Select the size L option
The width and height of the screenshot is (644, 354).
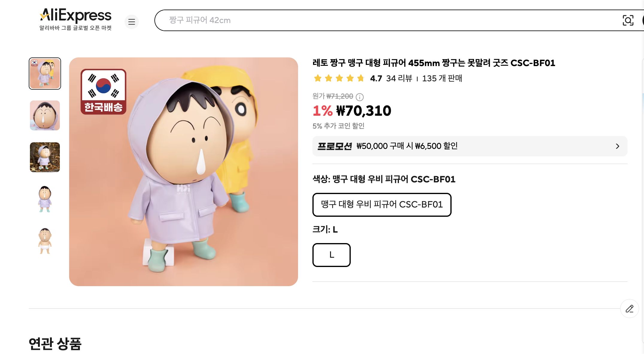pos(331,255)
